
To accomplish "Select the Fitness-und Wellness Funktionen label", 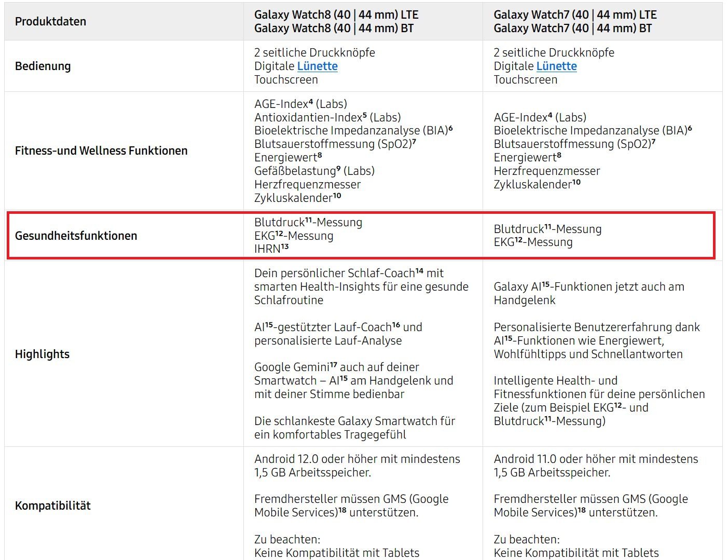I will 101,151.
